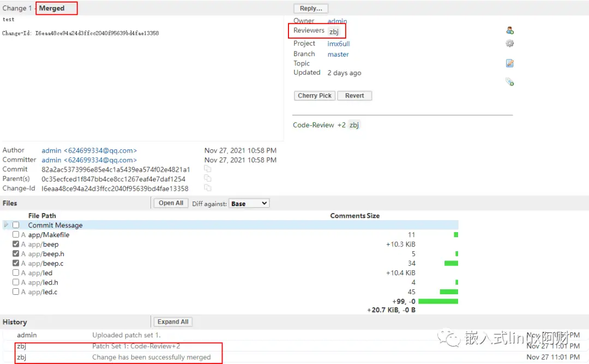The width and height of the screenshot is (589, 364).
Task: Click the Revert button
Action: click(354, 95)
